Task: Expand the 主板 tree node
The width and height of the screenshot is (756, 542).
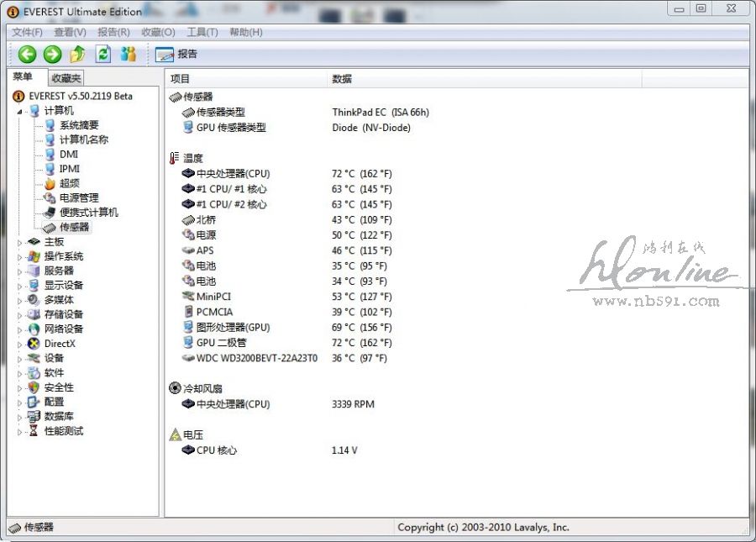Action: pos(20,242)
